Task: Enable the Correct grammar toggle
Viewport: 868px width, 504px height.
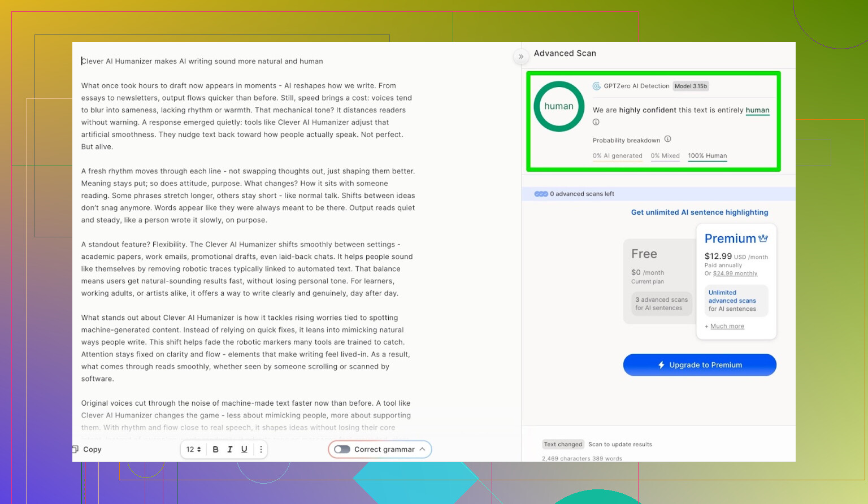Action: coord(342,449)
